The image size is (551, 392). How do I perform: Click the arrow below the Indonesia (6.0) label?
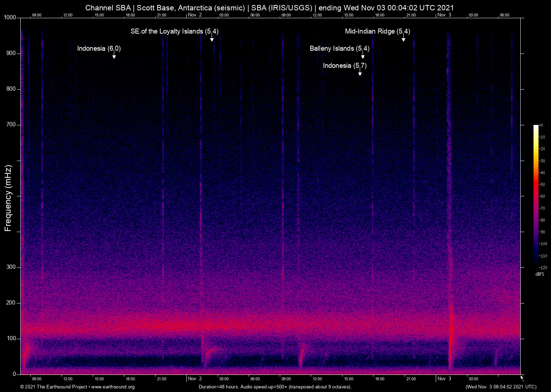point(114,56)
